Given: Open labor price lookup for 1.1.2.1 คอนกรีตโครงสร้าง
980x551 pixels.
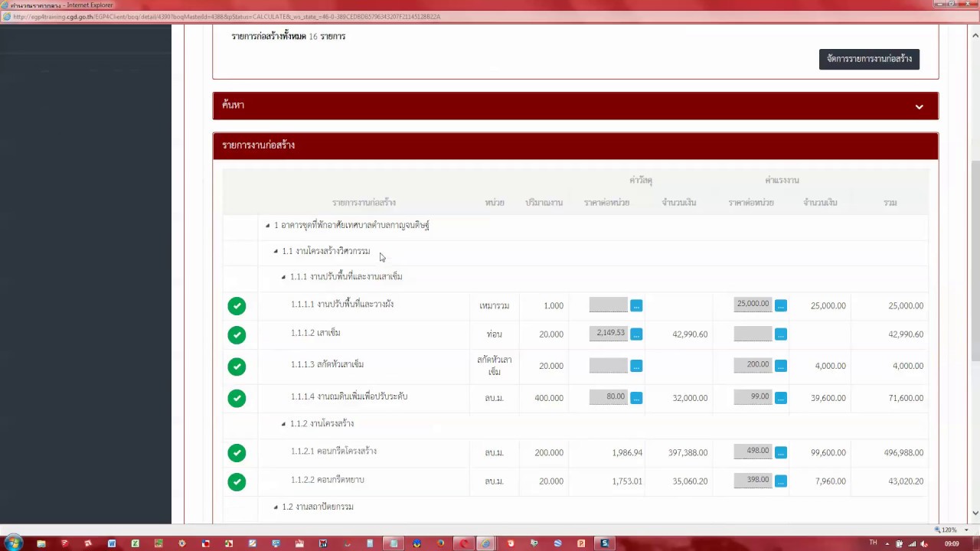Looking at the screenshot, I should point(780,452).
